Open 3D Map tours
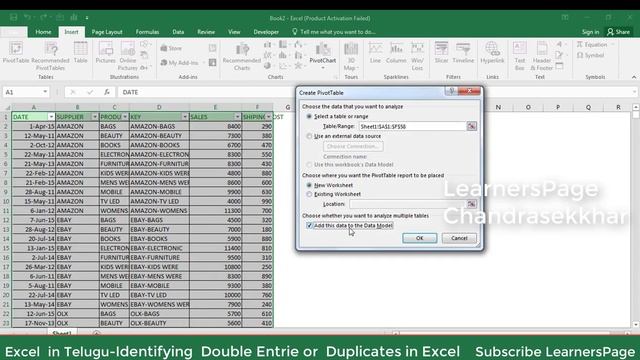This screenshot has height=360, width=640. (x=351, y=56)
